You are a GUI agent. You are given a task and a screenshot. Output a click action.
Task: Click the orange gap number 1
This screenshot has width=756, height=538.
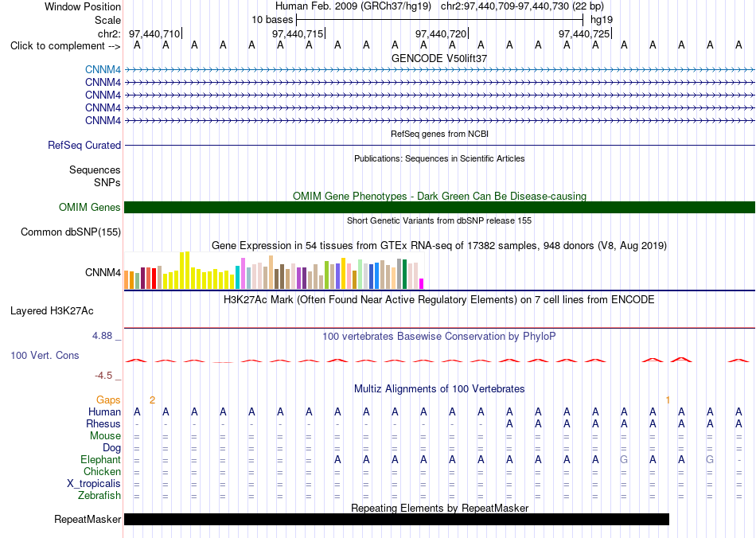[x=668, y=400]
